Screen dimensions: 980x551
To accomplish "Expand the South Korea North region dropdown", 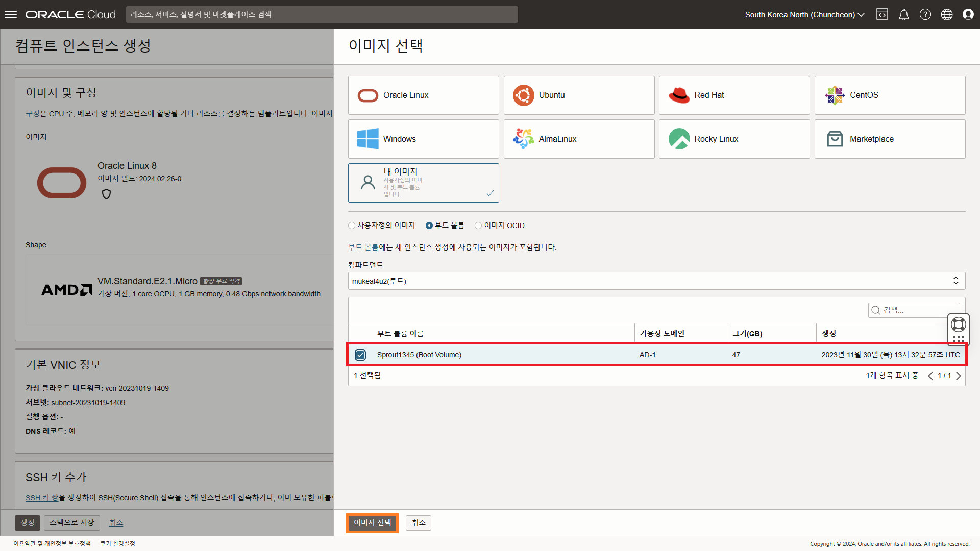I will [x=804, y=14].
